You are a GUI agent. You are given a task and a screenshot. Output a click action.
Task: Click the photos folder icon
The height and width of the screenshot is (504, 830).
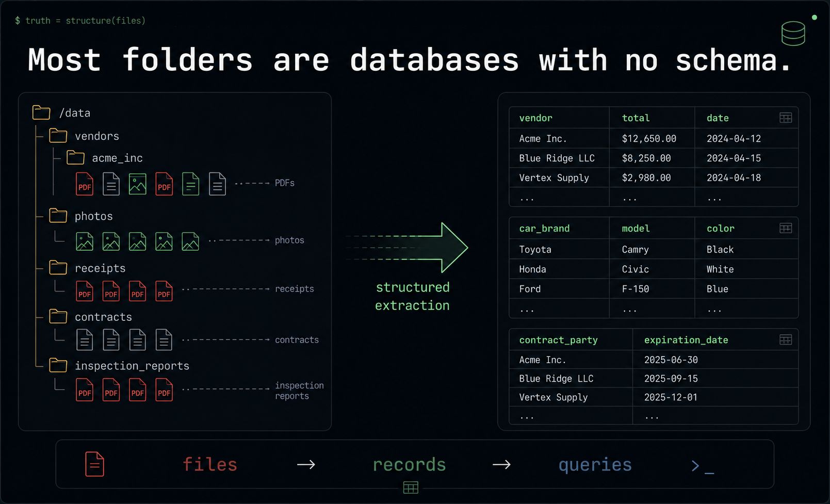click(58, 216)
